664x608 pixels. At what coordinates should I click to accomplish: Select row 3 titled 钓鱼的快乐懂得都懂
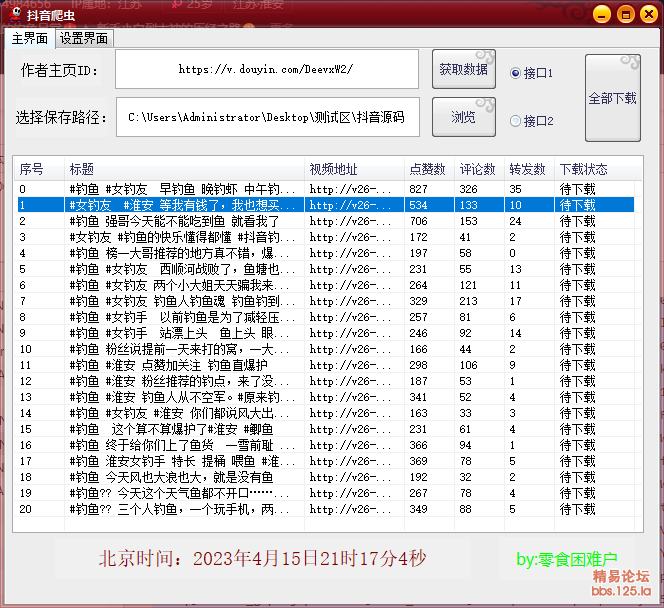point(326,237)
